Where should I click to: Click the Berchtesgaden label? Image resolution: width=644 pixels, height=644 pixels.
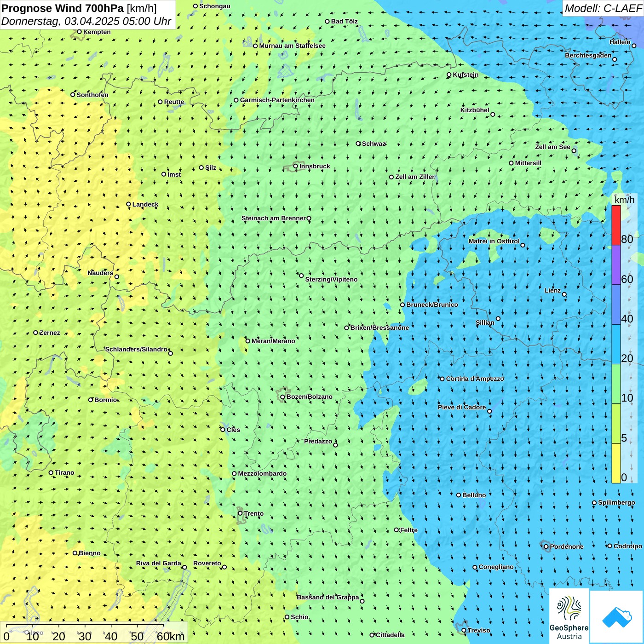click(x=588, y=55)
